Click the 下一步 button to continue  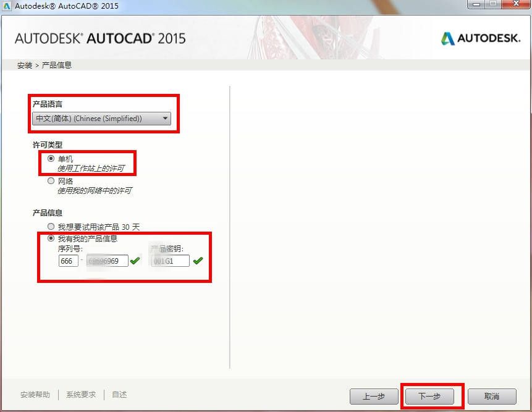coord(431,395)
